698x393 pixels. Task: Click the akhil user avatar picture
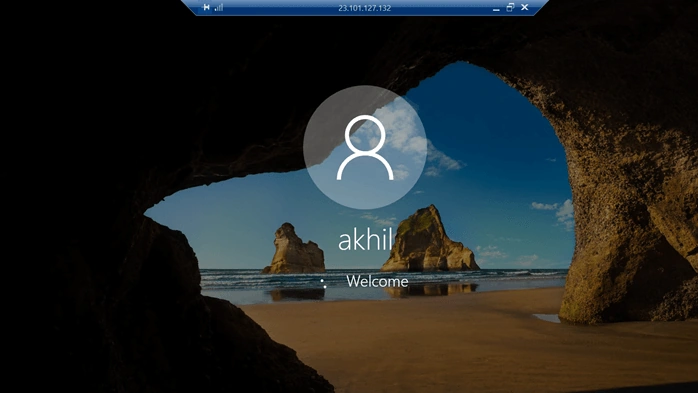coord(365,147)
